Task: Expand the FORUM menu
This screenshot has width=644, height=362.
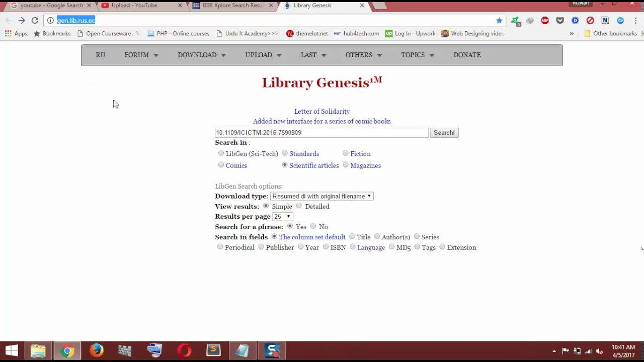Action: (141, 55)
